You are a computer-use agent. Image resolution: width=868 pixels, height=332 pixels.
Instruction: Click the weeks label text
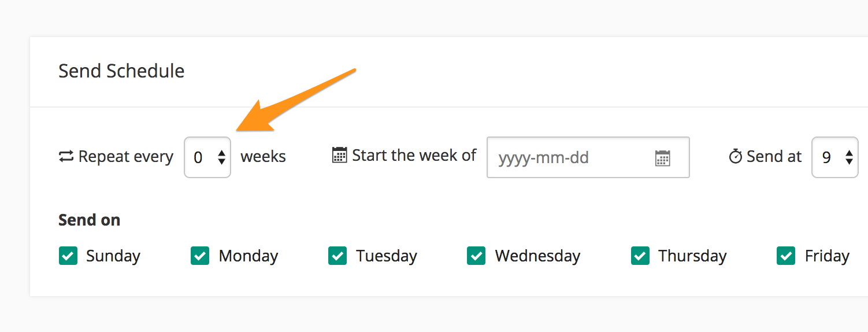pyautogui.click(x=263, y=157)
